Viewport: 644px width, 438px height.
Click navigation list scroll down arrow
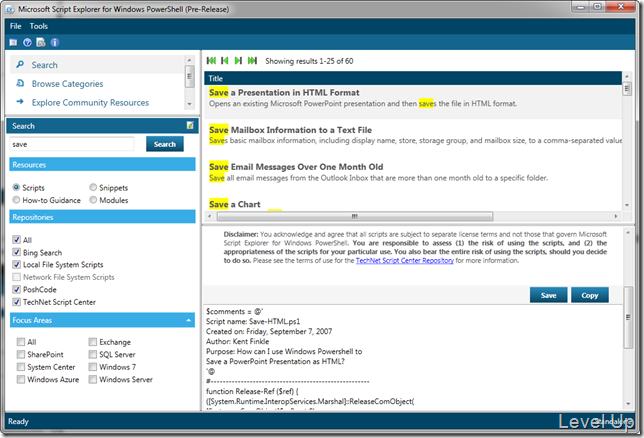189,104
